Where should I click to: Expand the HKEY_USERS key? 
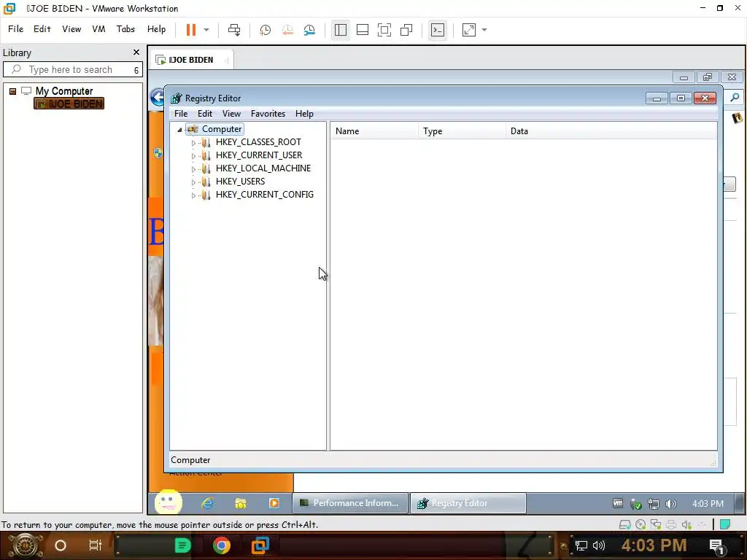(193, 182)
